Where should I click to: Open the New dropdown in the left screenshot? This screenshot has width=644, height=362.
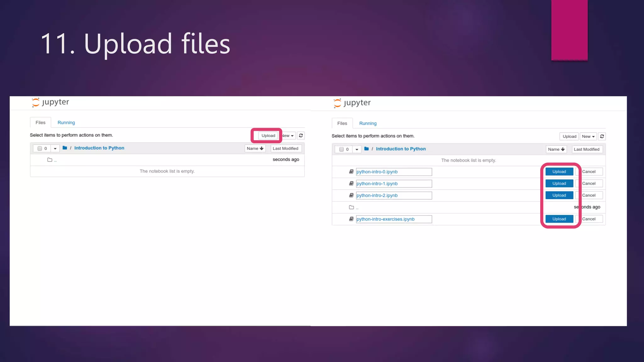click(288, 135)
